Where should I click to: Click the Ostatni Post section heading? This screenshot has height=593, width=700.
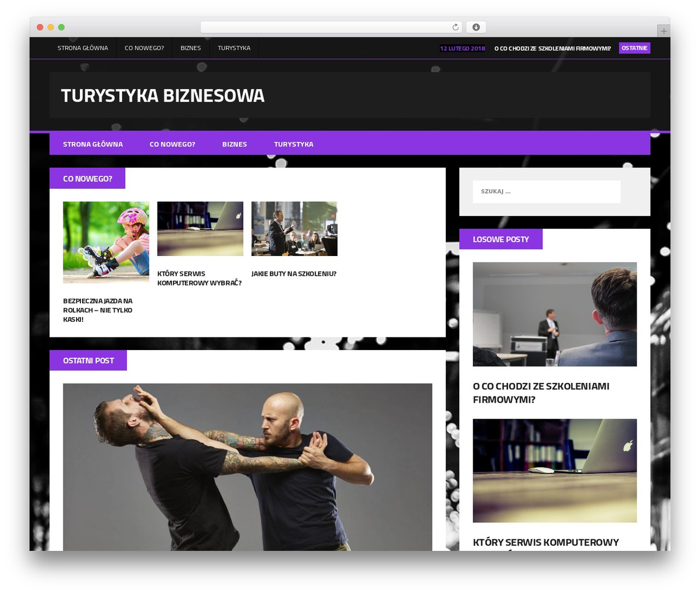[x=88, y=361]
